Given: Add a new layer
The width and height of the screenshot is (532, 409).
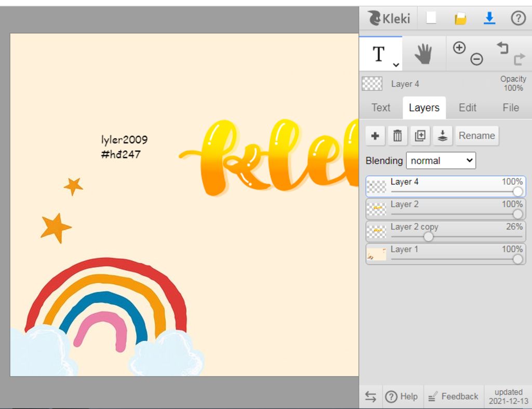Looking at the screenshot, I should point(375,136).
